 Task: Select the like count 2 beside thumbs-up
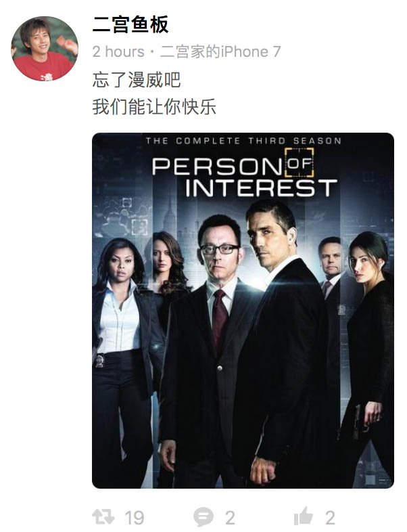point(330,518)
